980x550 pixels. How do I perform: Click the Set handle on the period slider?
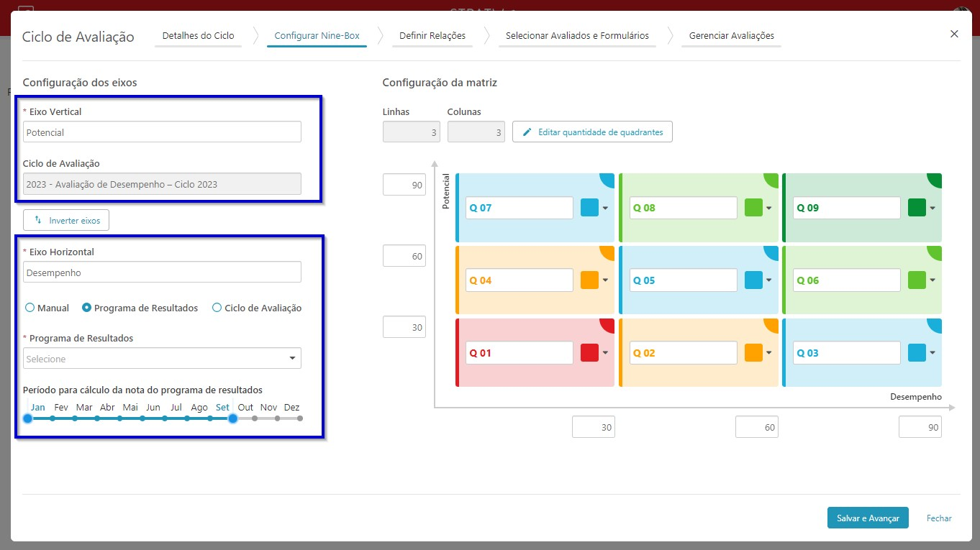point(232,418)
